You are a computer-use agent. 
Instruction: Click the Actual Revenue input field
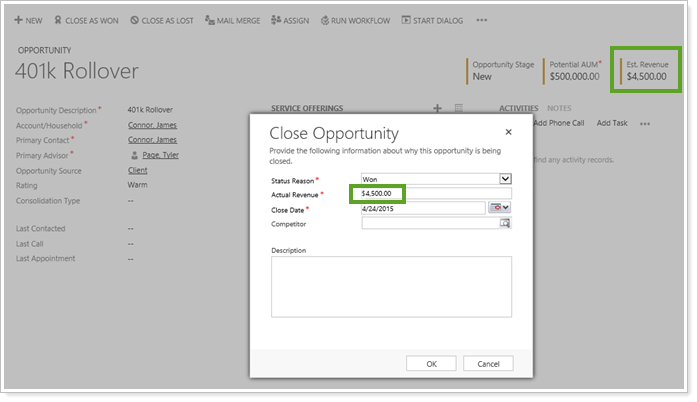tap(435, 194)
